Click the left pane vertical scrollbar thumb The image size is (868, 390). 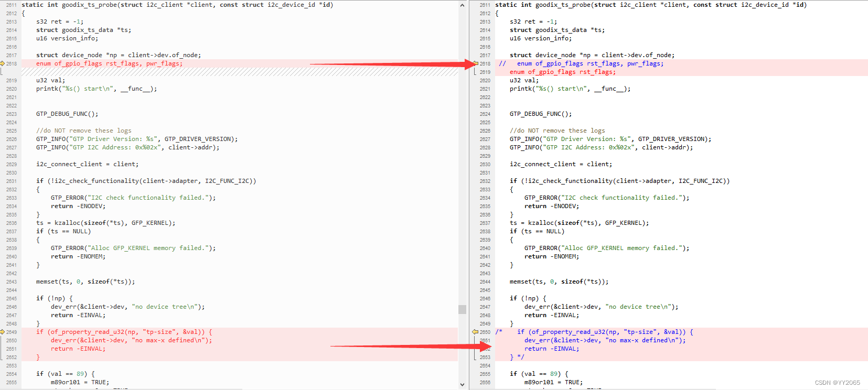[462, 309]
